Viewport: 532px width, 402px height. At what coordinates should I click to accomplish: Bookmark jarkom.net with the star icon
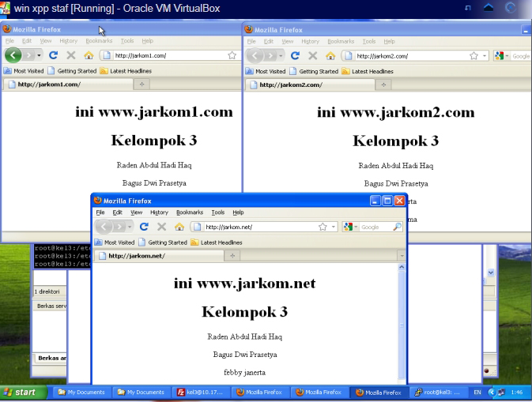[x=323, y=227]
